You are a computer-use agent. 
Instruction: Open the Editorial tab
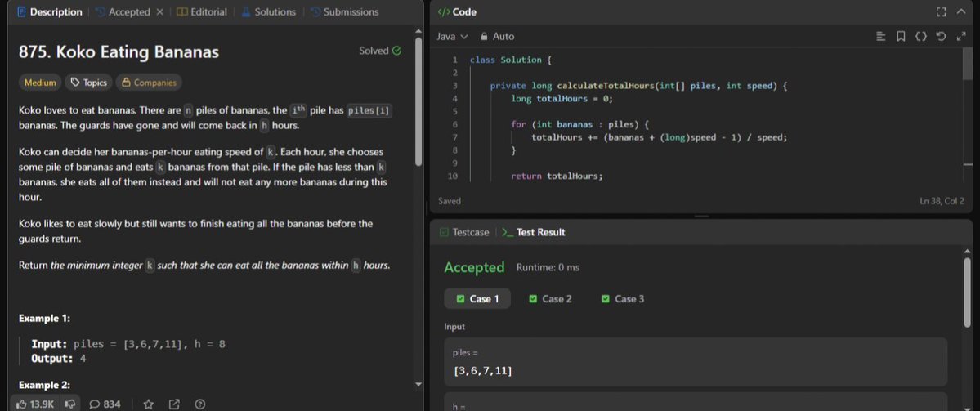click(x=202, y=12)
